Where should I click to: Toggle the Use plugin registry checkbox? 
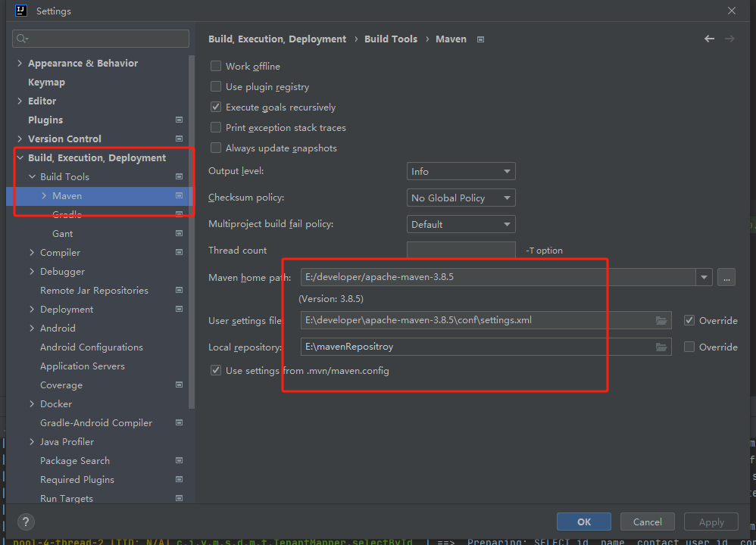216,86
